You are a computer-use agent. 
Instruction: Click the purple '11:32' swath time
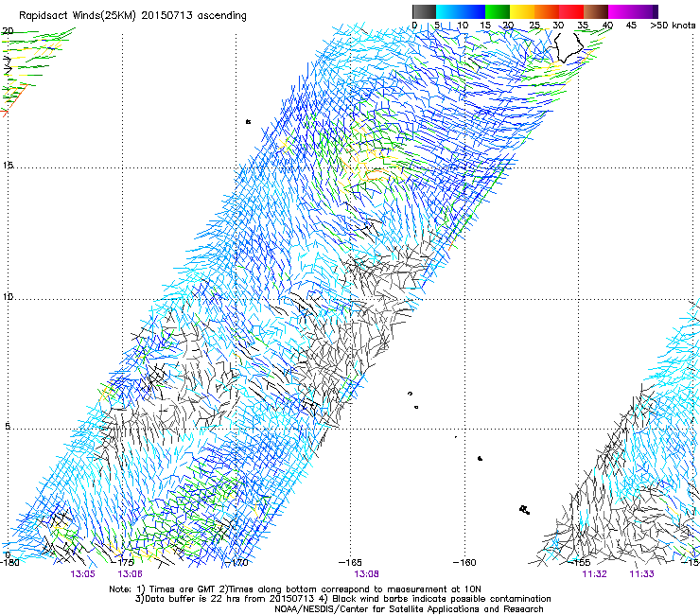click(594, 574)
